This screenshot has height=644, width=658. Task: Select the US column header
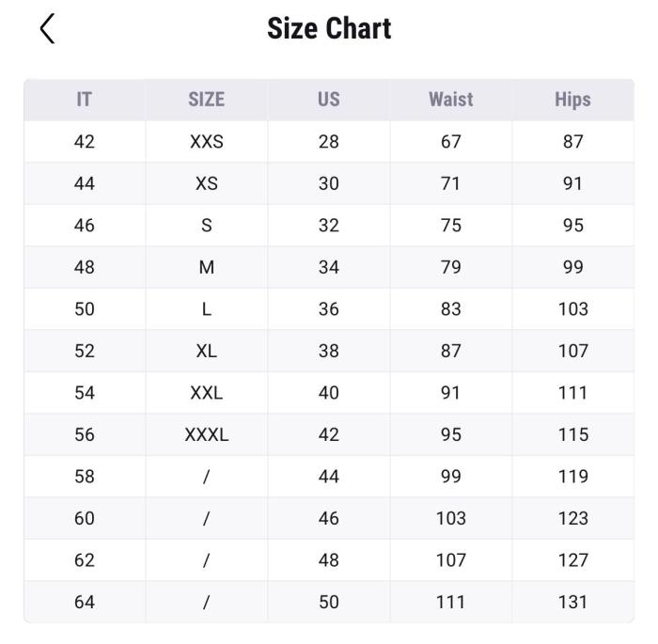(x=329, y=100)
